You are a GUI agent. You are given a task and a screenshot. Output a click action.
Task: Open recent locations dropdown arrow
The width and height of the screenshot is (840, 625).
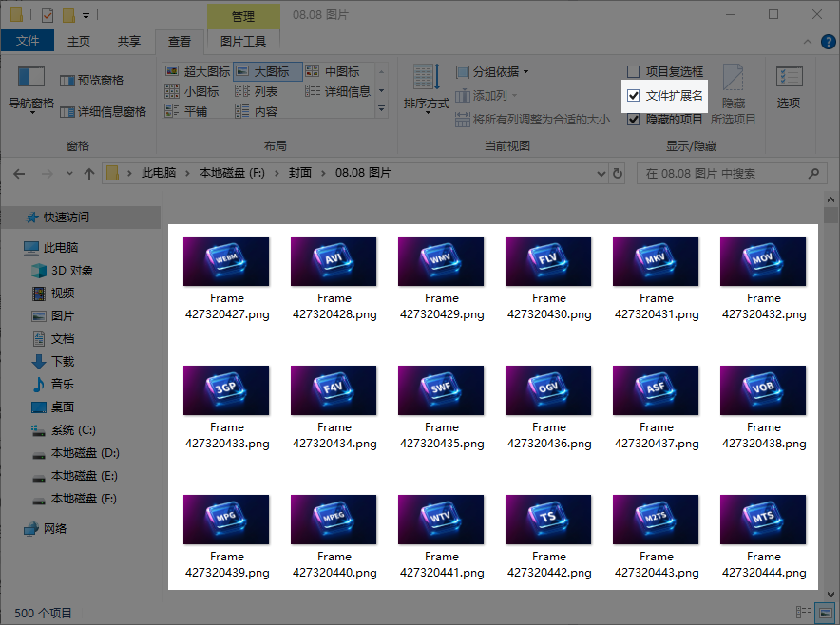pos(69,174)
